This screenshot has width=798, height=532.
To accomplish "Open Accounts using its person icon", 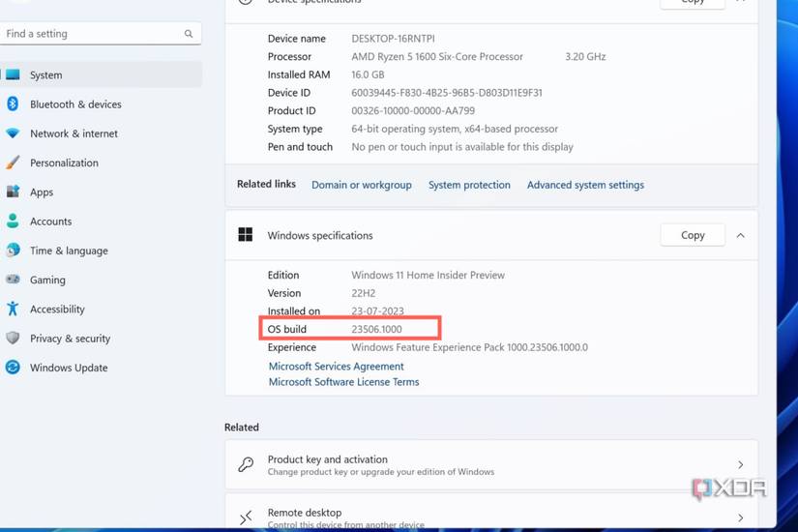I will [x=13, y=222].
